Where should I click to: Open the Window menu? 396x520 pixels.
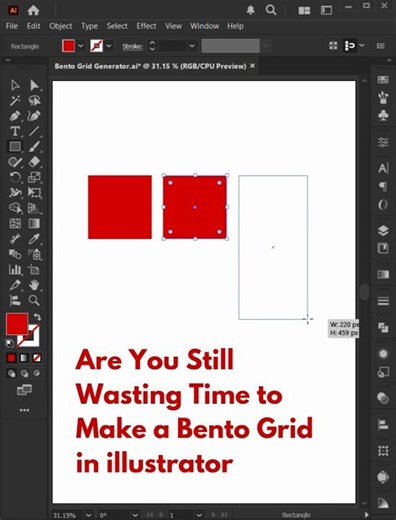click(205, 26)
